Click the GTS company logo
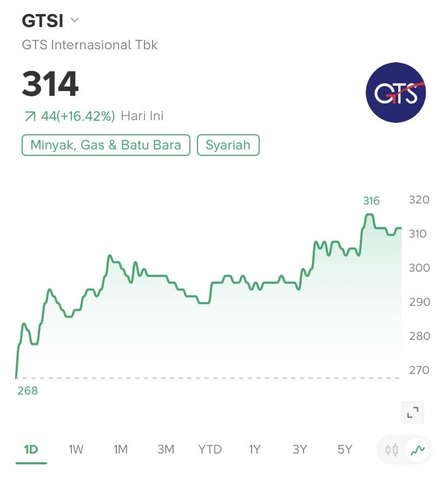Image resolution: width=448 pixels, height=479 pixels. click(x=396, y=93)
